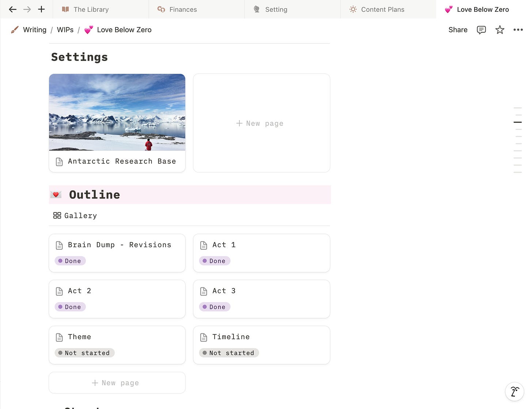Add a new page in Outline gallery
Viewport: 532px width, 409px height.
click(117, 383)
